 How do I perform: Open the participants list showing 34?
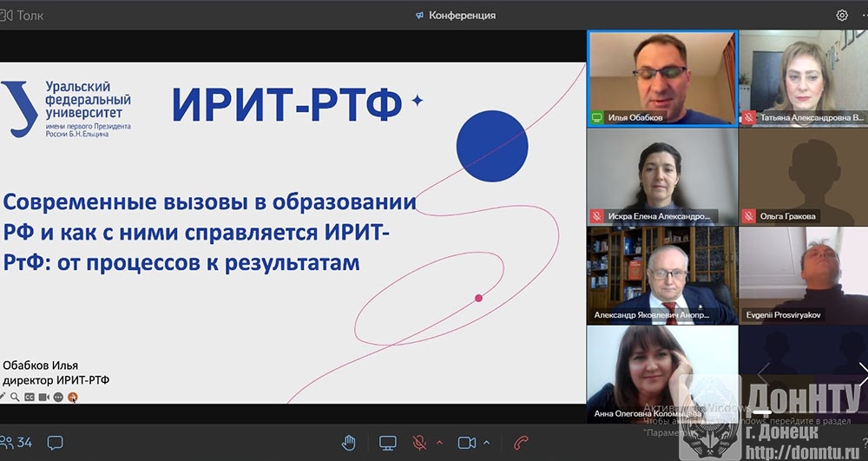click(x=16, y=442)
